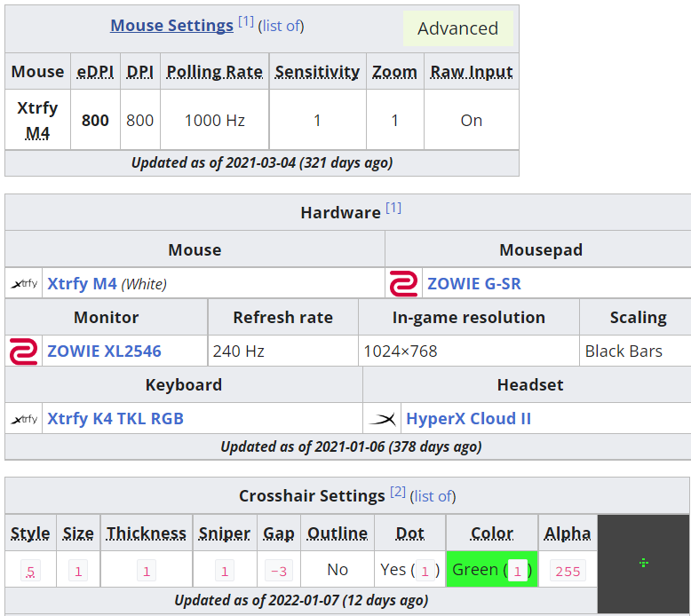
Task: Click the green Color cell swatch
Action: point(492,569)
